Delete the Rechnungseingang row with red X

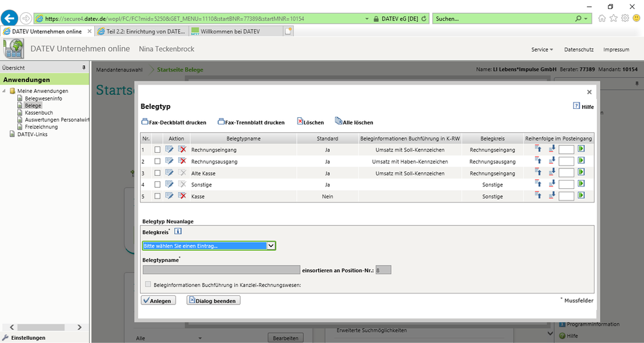point(182,150)
